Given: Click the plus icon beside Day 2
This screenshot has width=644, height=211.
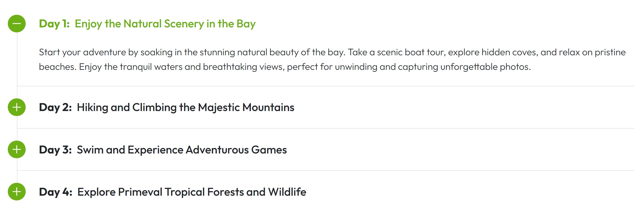Looking at the screenshot, I should pyautogui.click(x=17, y=107).
